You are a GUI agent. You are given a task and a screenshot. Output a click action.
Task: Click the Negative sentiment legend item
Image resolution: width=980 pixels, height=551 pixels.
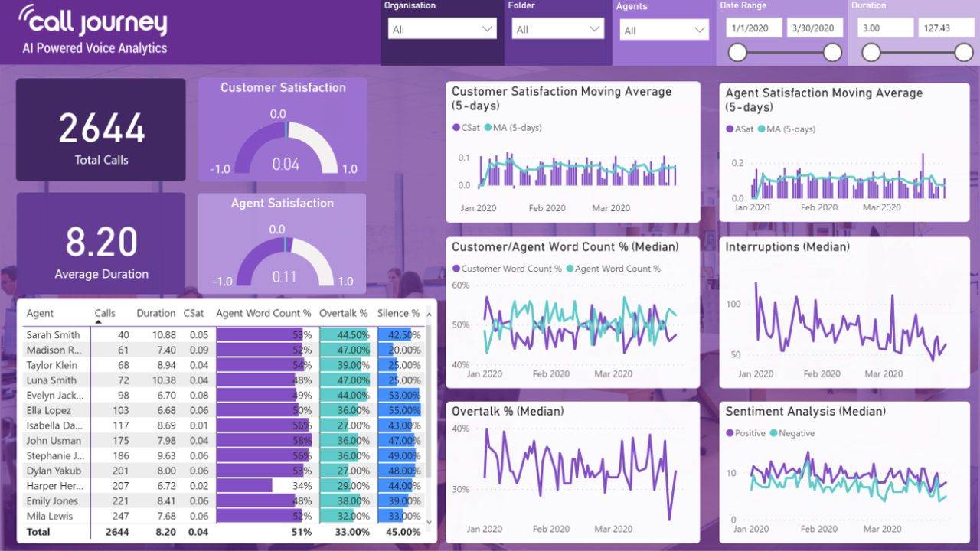pyautogui.click(x=791, y=433)
